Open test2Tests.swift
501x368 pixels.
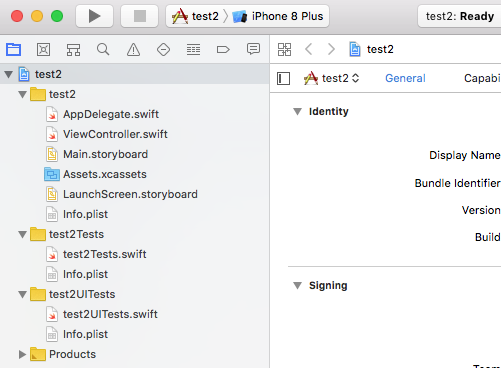point(135,254)
